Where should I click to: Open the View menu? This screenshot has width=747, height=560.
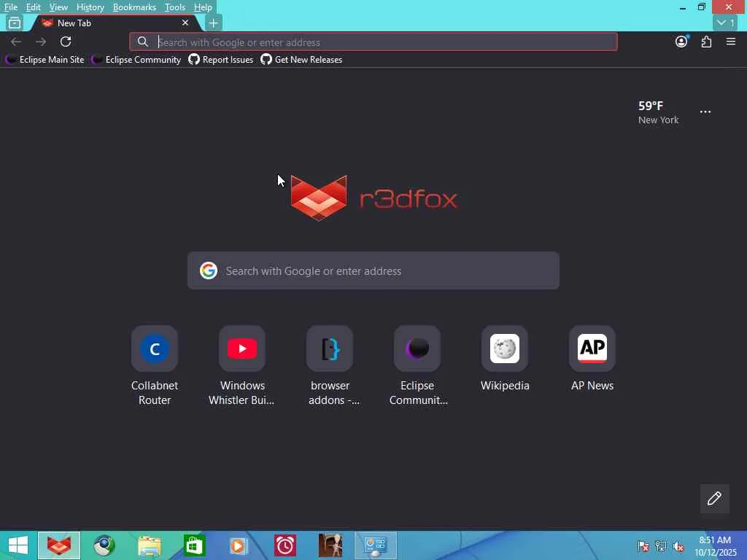58,7
